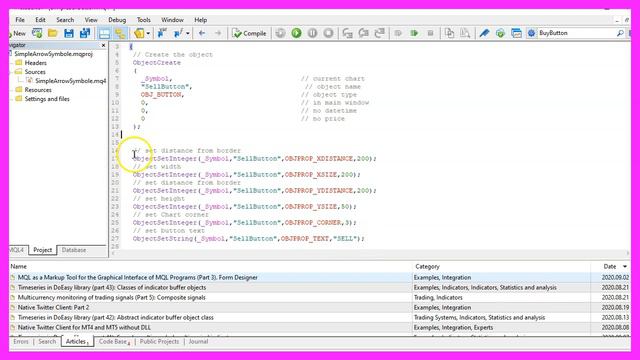Click the new project icon beside New
The image size is (640, 360).
[x=37, y=33]
